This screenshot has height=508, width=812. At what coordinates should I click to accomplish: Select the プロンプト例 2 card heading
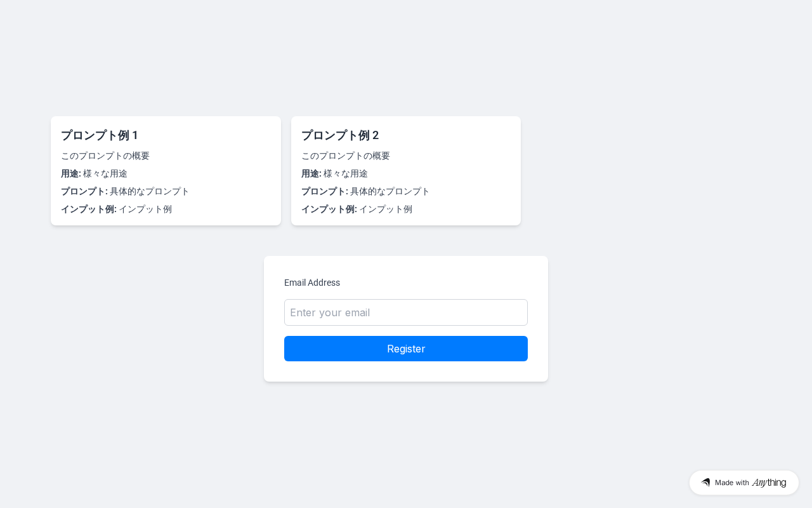tap(340, 135)
